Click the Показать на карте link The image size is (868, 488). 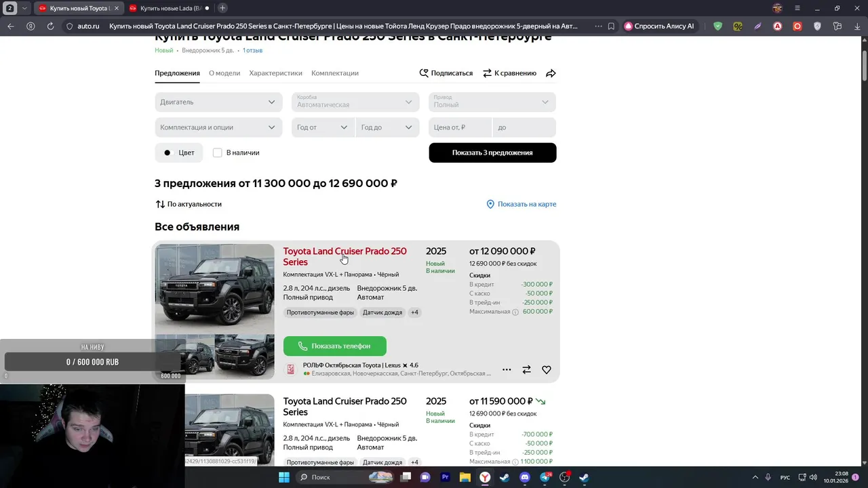tap(521, 204)
